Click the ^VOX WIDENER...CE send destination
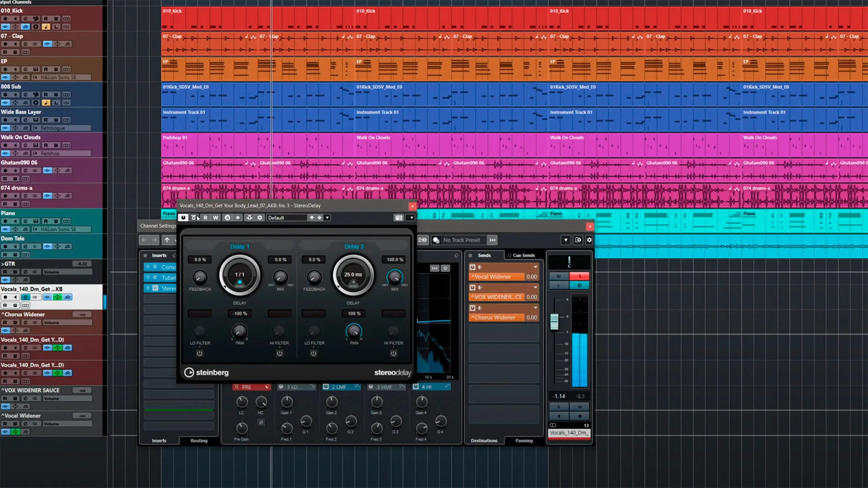 pyautogui.click(x=496, y=297)
